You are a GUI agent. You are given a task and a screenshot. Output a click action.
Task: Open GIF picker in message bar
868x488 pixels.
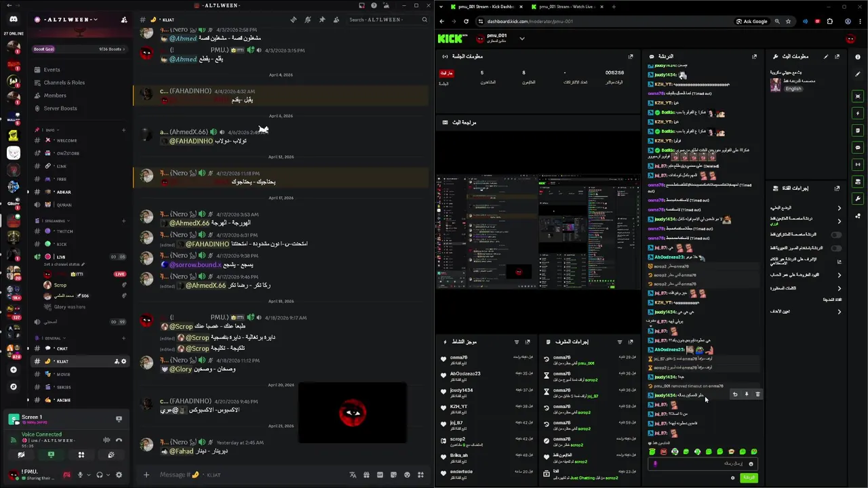point(380,474)
